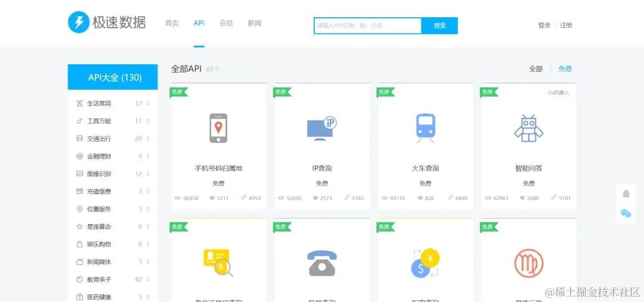
Task: Click the 2080 like count
Action: [532, 198]
